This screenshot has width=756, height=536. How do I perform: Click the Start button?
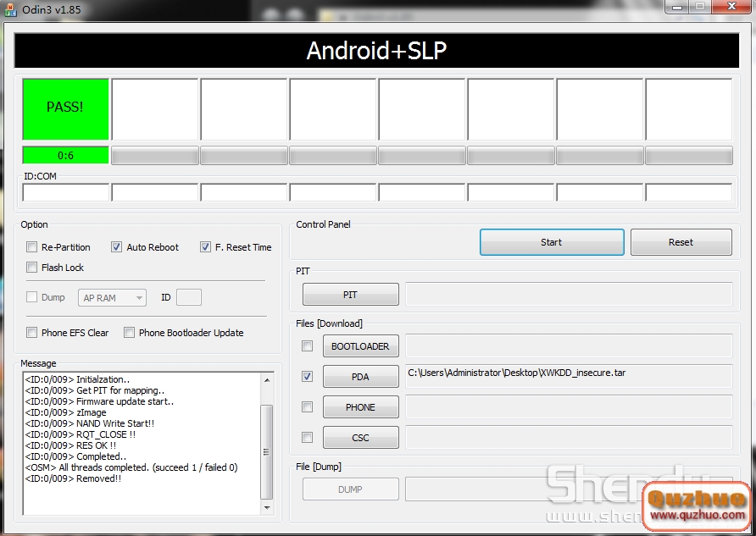point(552,242)
